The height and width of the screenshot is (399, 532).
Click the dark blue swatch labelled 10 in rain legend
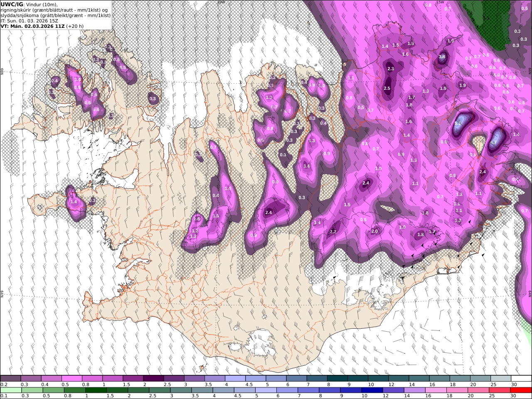point(371,390)
